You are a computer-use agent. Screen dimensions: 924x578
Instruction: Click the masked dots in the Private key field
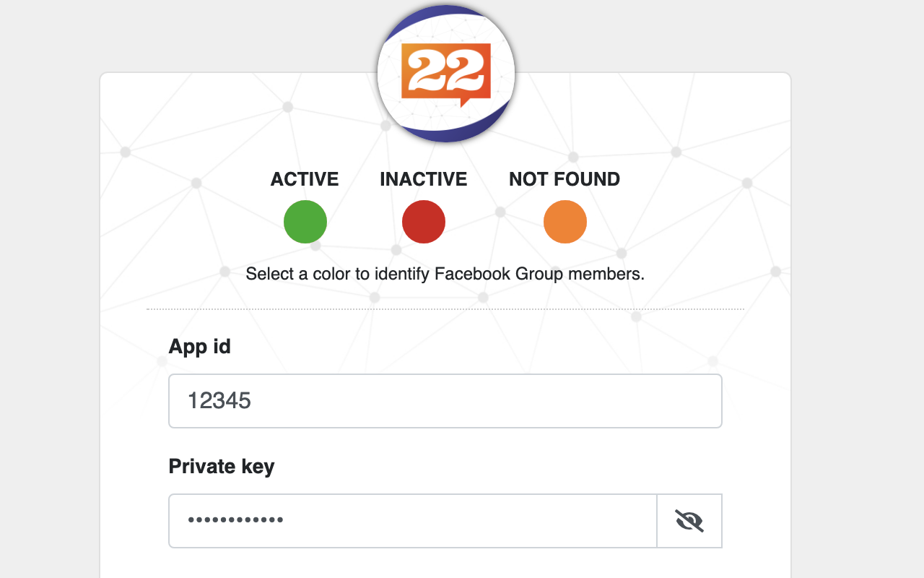(x=235, y=520)
